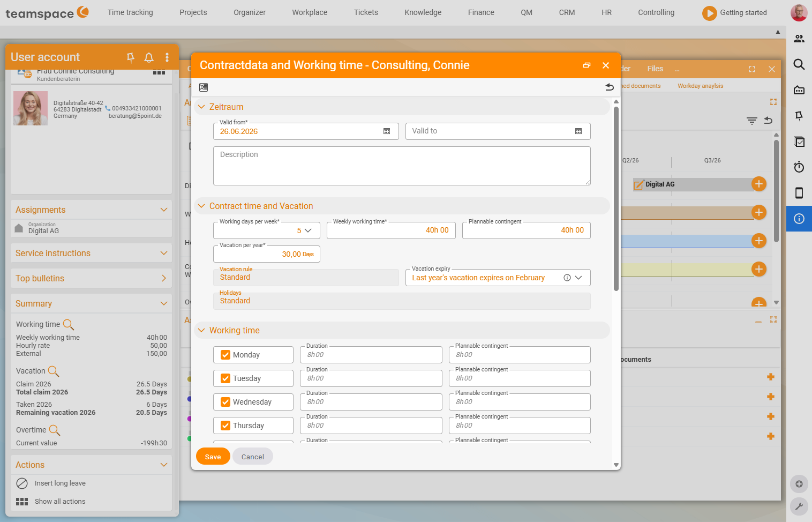Open Finance menu

tap(481, 12)
